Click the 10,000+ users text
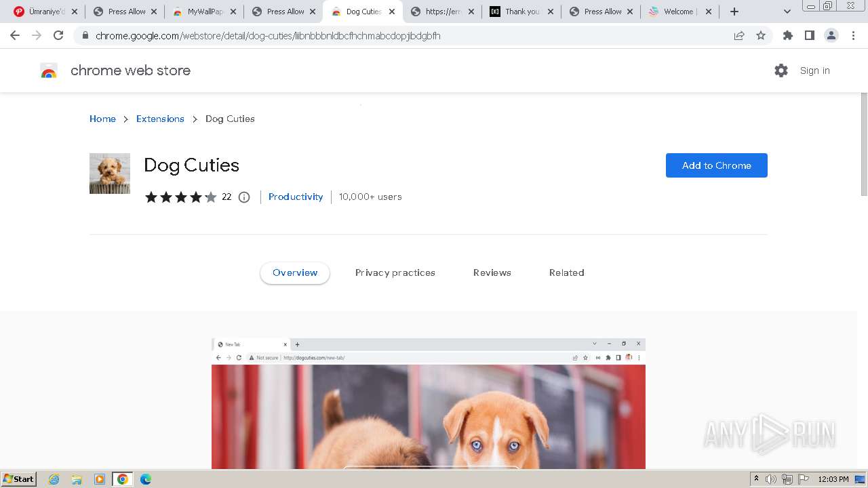This screenshot has height=488, width=868. [x=370, y=197]
